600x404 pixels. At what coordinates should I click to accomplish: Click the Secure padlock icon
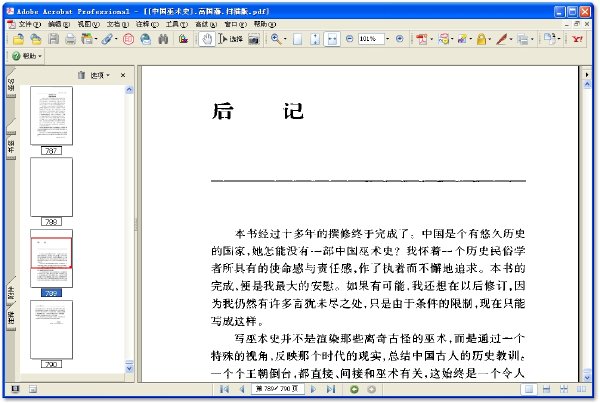point(481,39)
